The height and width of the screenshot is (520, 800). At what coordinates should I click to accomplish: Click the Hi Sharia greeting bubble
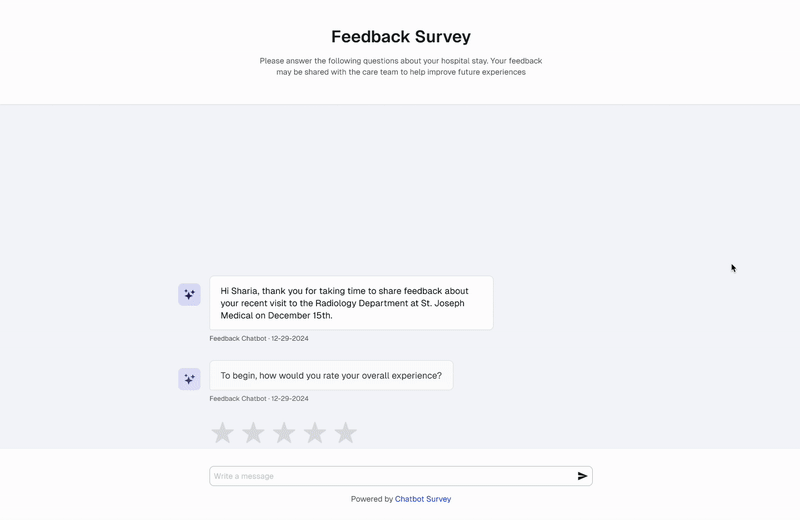[351, 303]
